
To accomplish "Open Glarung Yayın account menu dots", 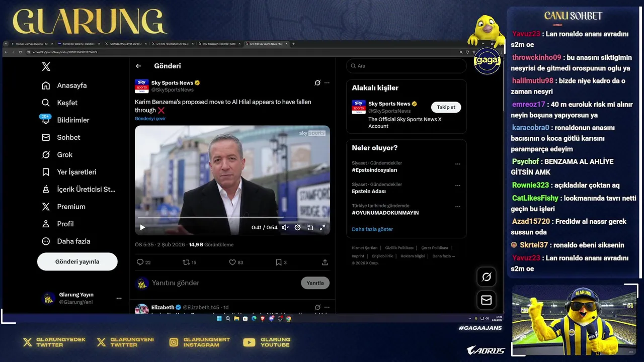I will 119,298.
